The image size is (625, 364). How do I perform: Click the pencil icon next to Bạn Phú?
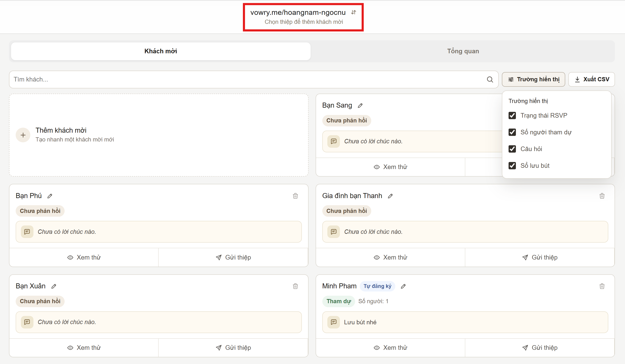click(x=50, y=196)
